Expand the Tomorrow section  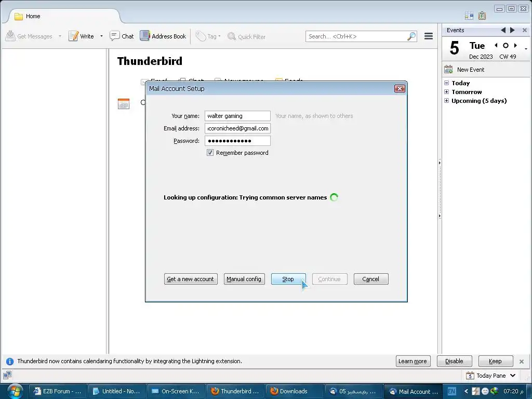pyautogui.click(x=446, y=91)
